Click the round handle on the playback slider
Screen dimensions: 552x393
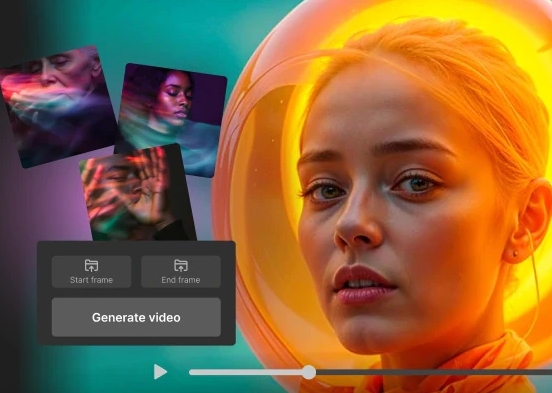click(x=309, y=372)
